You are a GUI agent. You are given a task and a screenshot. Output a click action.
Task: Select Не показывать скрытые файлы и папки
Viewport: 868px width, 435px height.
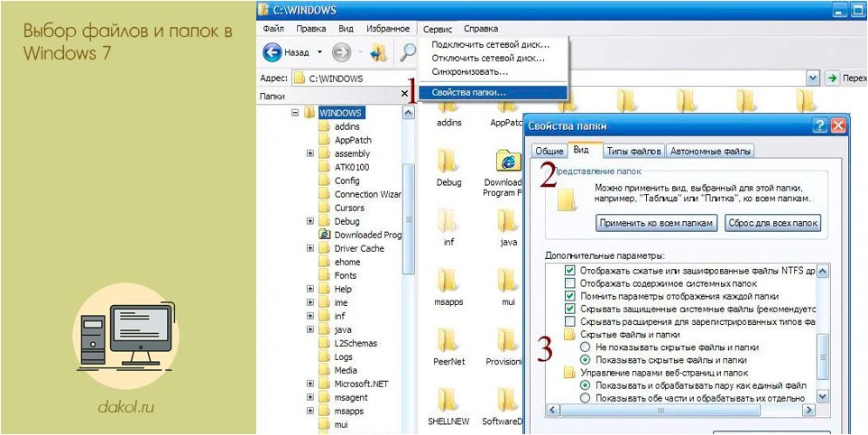point(585,347)
